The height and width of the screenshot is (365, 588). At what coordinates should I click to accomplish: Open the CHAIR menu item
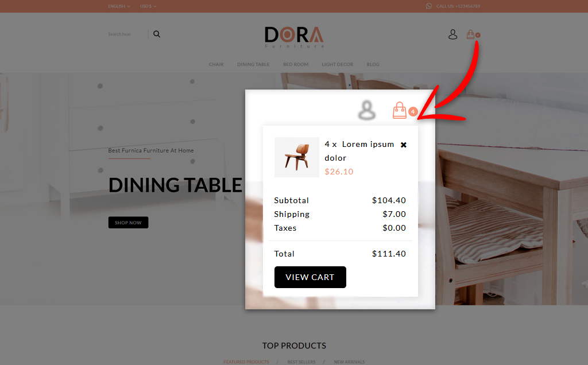pos(216,64)
